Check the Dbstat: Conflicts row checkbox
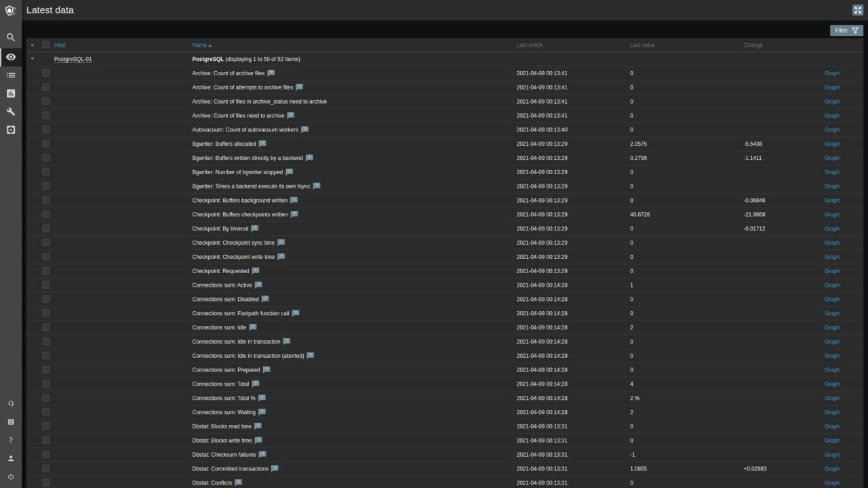Viewport: 868px width, 488px height. 46,483
